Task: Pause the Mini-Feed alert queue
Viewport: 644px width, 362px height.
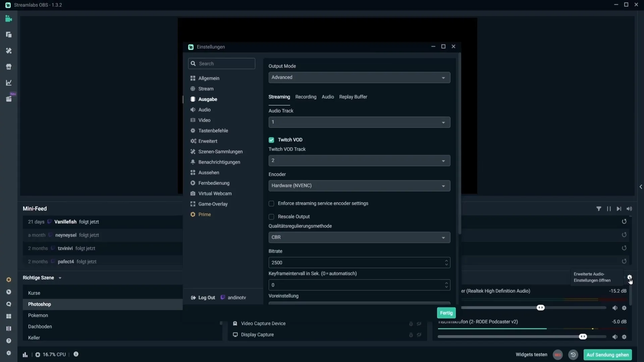Action: (x=609, y=209)
